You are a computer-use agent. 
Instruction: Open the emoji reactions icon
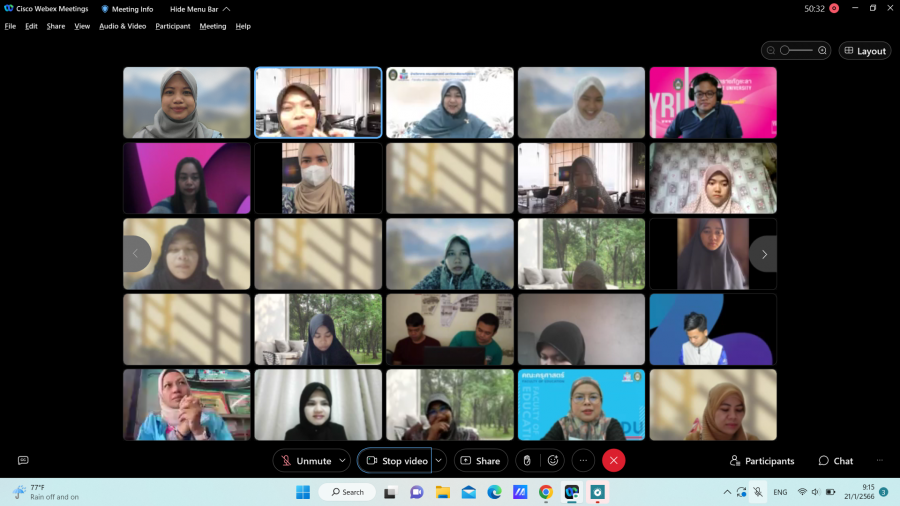[553, 461]
